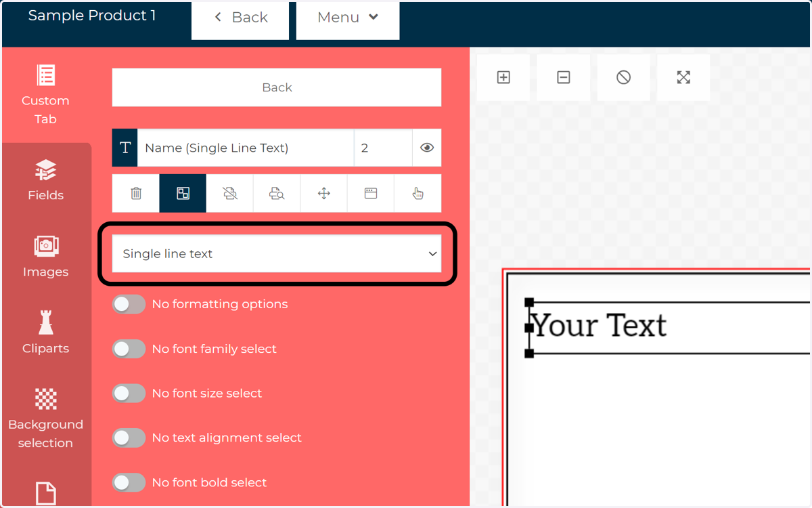Click the zoom out minus icon
The width and height of the screenshot is (812, 508).
point(564,77)
